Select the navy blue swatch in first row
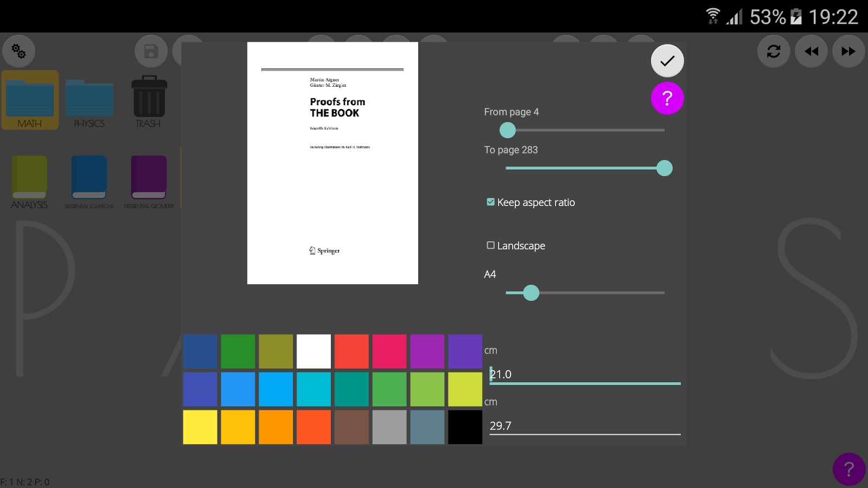Image resolution: width=868 pixels, height=488 pixels. click(200, 351)
